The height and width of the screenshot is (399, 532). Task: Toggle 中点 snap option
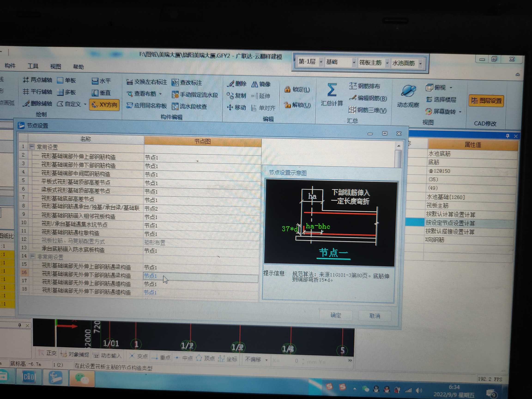pyautogui.click(x=184, y=358)
